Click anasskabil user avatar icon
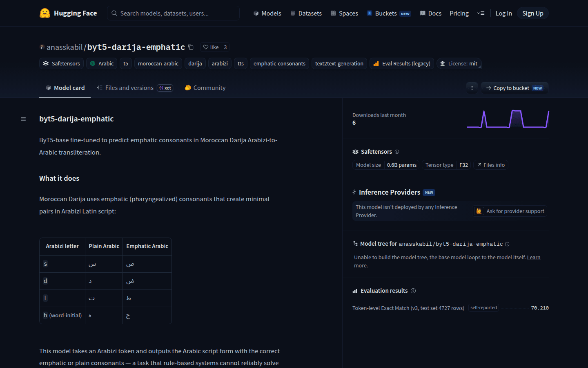588x368 pixels. tap(42, 47)
